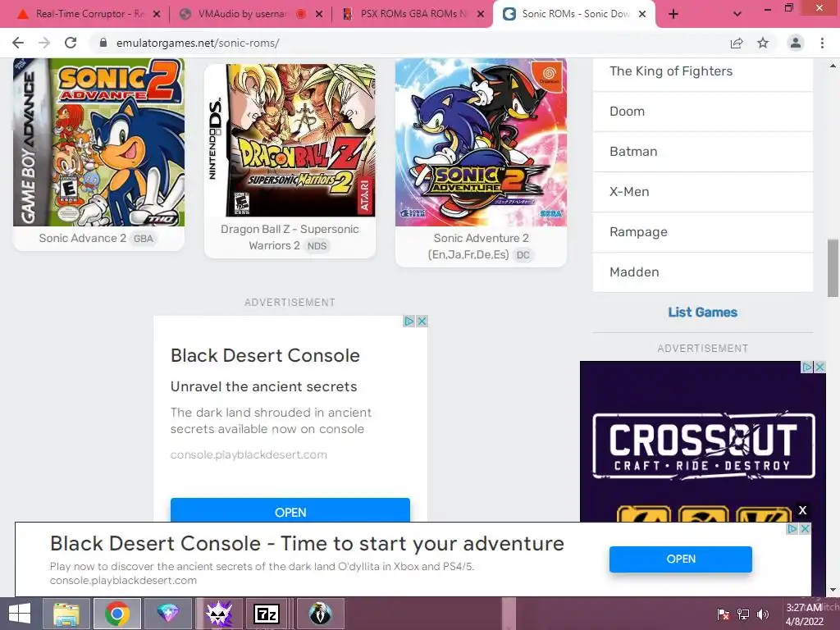840x630 pixels.
Task: Click the NDS platform tag
Action: 317,246
